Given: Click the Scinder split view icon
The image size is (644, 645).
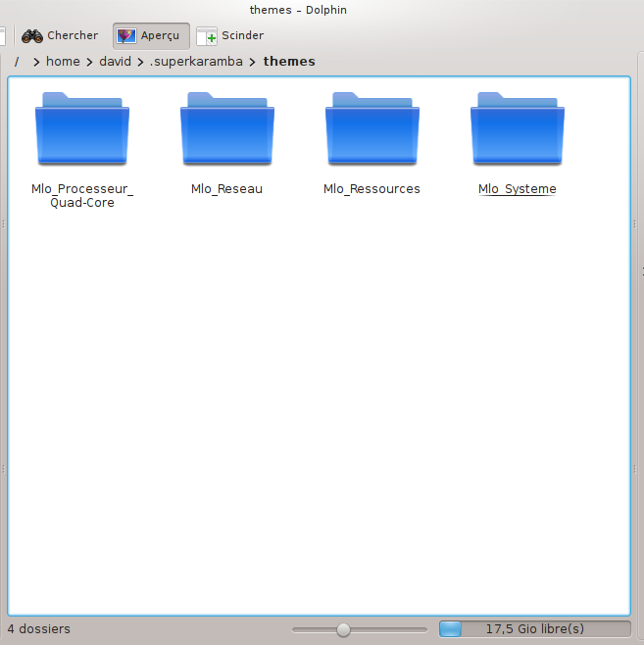Looking at the screenshot, I should 207,36.
